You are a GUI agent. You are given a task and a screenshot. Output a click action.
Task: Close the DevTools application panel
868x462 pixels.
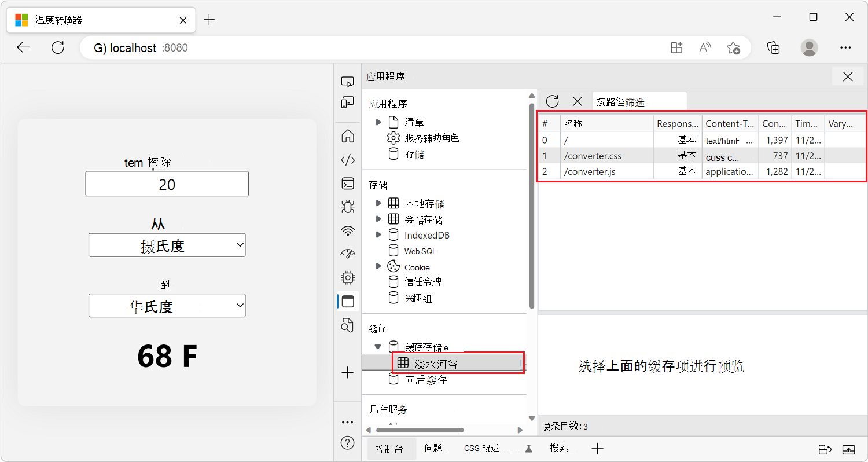[x=848, y=76]
